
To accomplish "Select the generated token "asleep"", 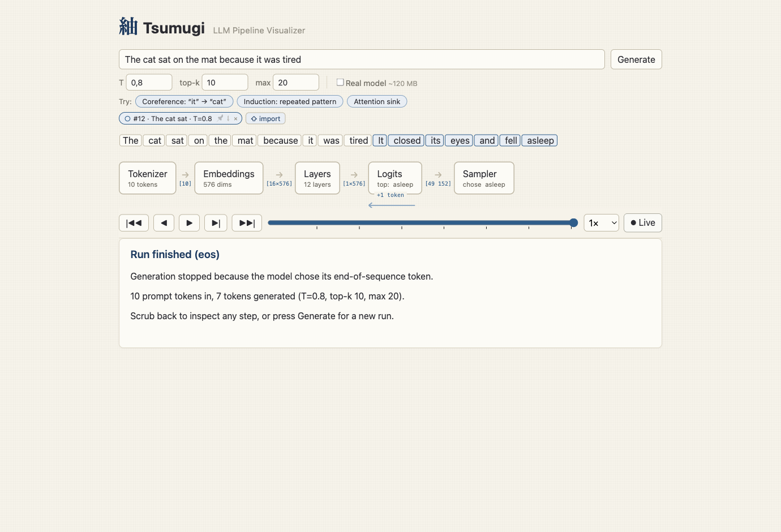I will click(x=540, y=140).
